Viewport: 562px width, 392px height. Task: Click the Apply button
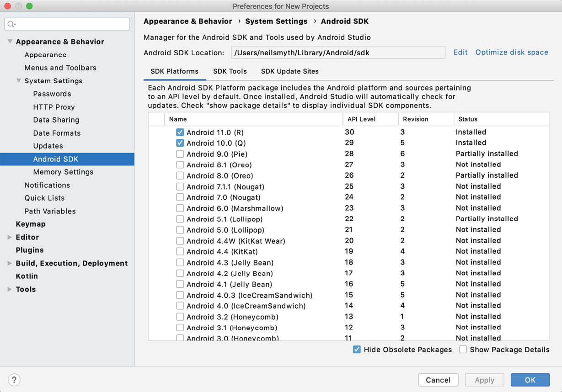tap(485, 380)
